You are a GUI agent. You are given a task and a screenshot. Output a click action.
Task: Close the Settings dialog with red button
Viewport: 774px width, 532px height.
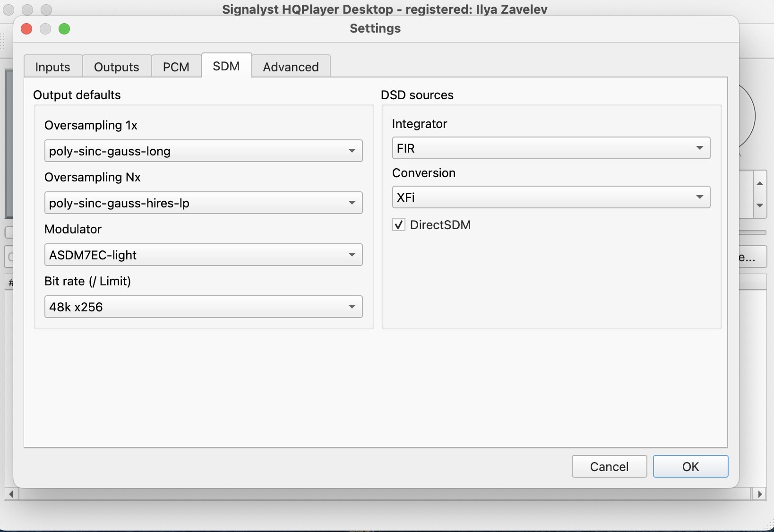[26, 29]
